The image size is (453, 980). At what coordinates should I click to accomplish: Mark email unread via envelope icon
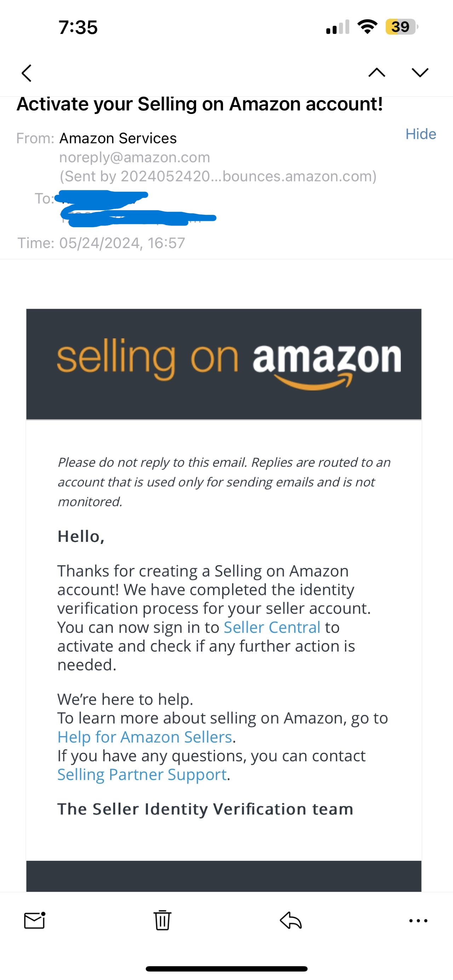(x=35, y=921)
